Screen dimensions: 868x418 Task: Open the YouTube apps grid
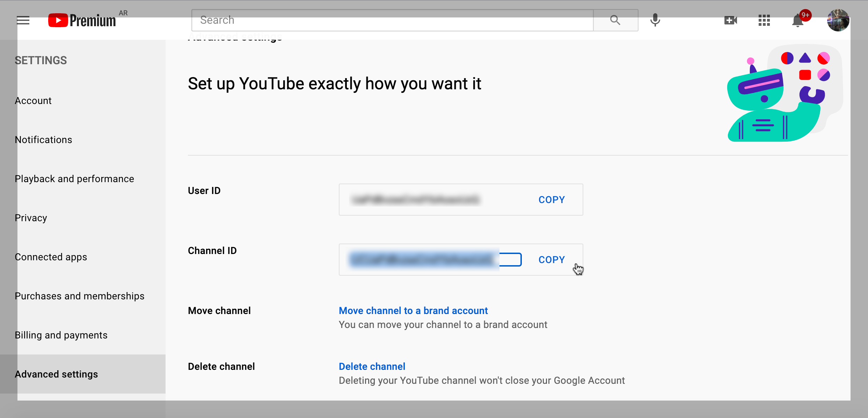[x=764, y=20]
